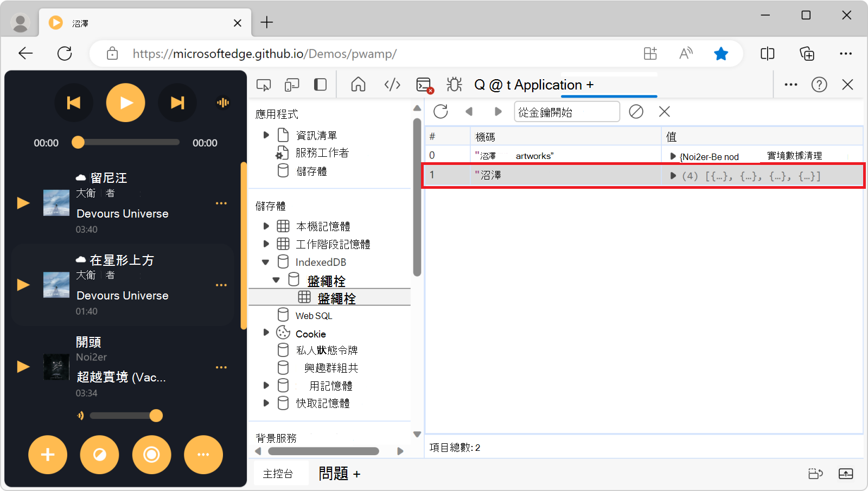Select 服務工作者 in the sidebar

(x=322, y=153)
